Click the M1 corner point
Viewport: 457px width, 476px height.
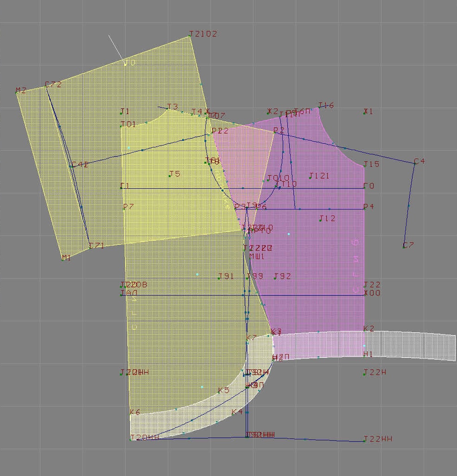point(63,260)
